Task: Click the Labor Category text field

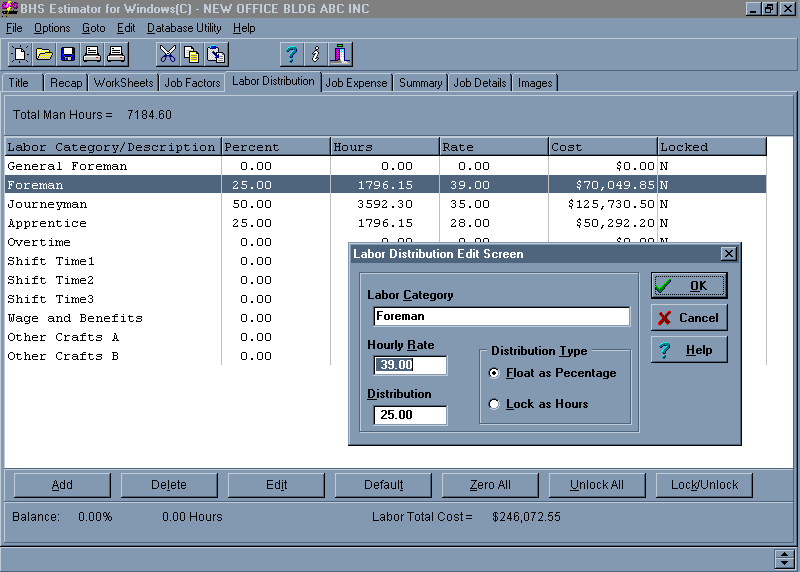Action: [x=502, y=316]
